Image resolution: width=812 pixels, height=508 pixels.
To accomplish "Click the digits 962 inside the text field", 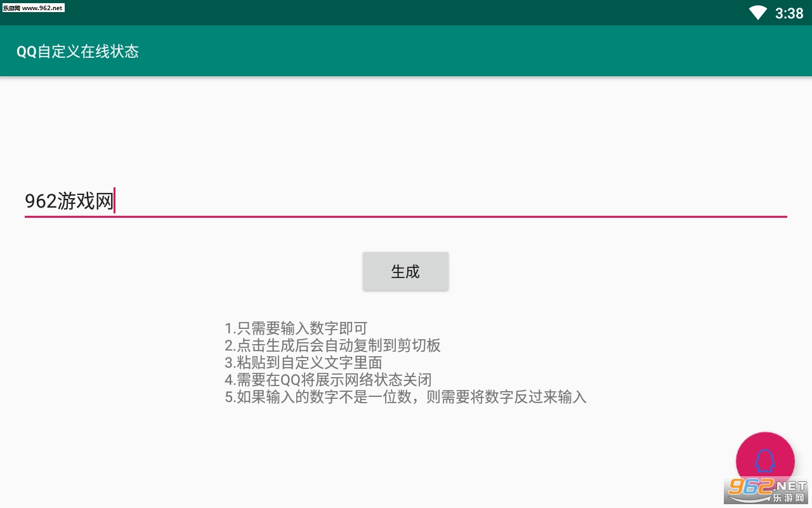I will (x=41, y=201).
